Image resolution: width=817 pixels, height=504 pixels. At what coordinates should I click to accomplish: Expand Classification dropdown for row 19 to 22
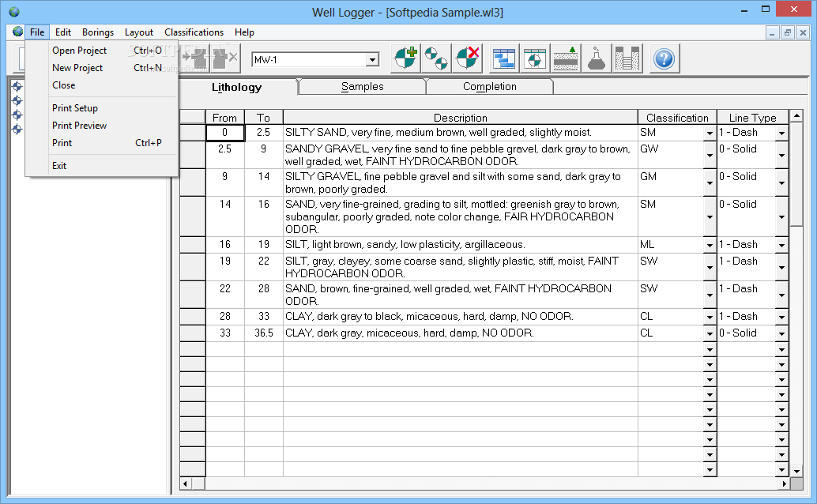click(x=710, y=267)
